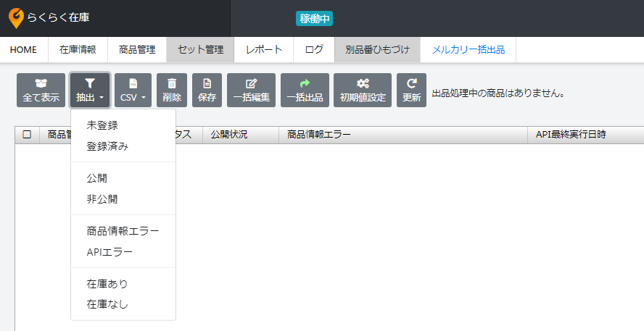Click the 商品情報エラー column header
The height and width of the screenshot is (331, 644).
pos(403,135)
